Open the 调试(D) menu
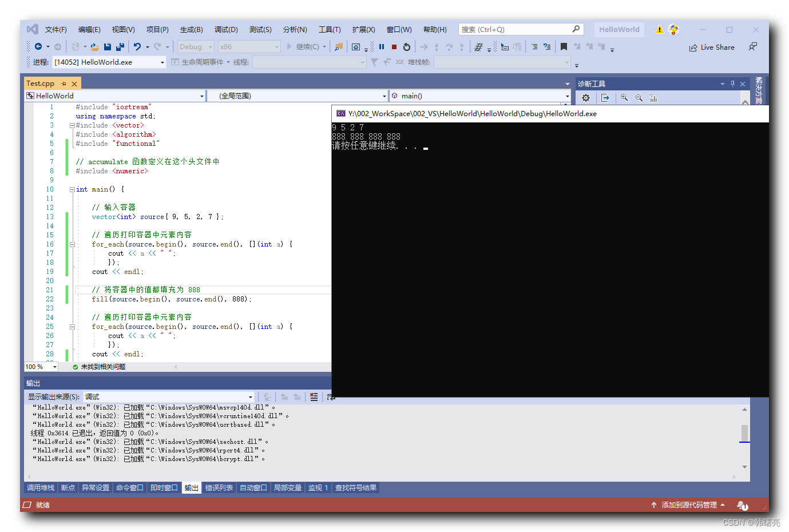 225,29
